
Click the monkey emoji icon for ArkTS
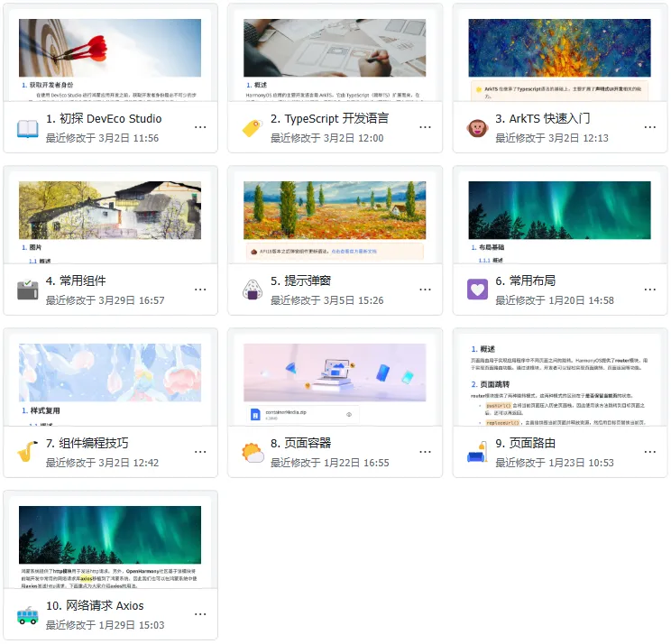478,128
